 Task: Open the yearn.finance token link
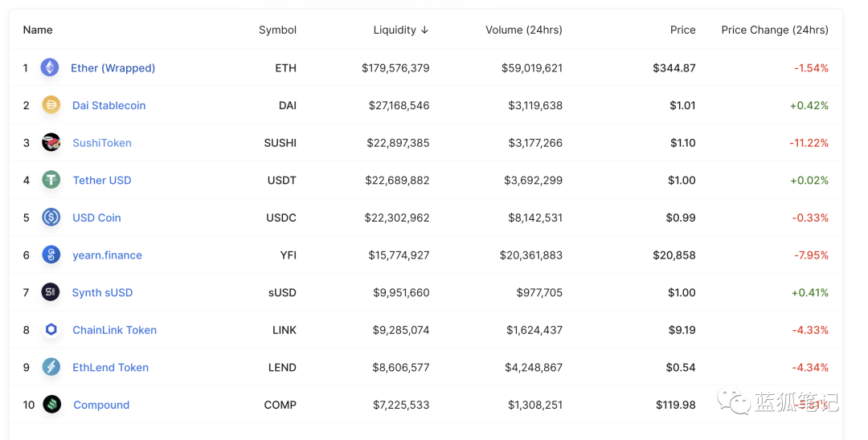click(107, 255)
